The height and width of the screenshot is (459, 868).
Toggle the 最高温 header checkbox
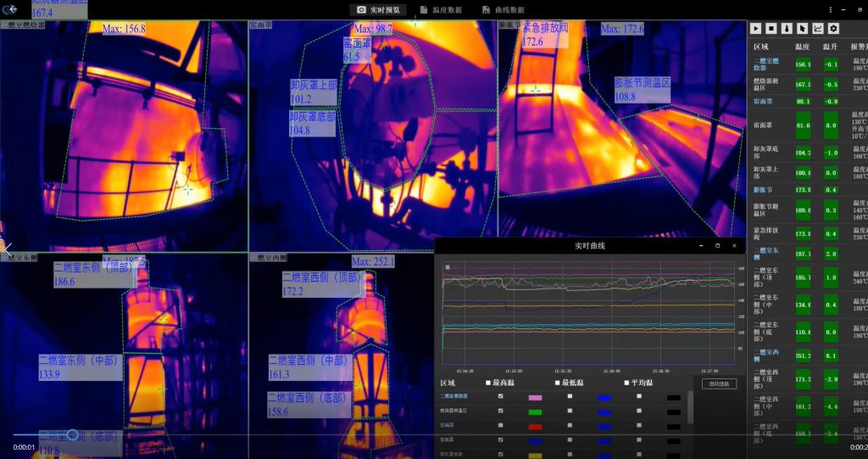click(x=489, y=383)
